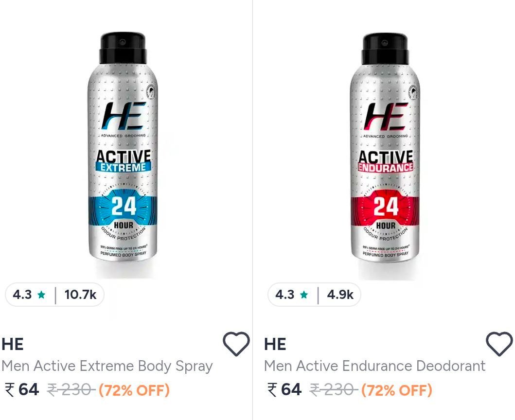Click the struck-through ₹230 price on right product
Viewport: 515px width, 420px height.
334,390
